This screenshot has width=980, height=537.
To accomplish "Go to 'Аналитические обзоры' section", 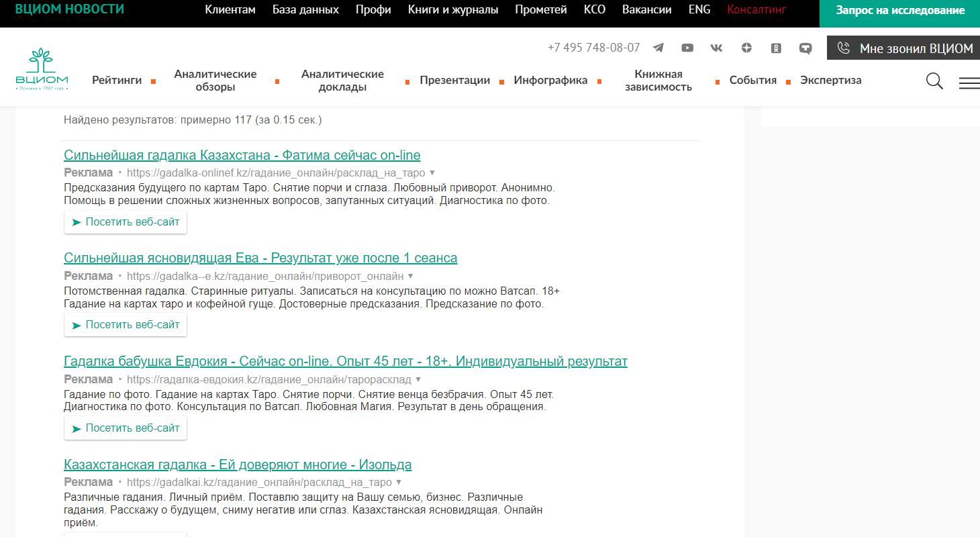I will click(x=215, y=81).
